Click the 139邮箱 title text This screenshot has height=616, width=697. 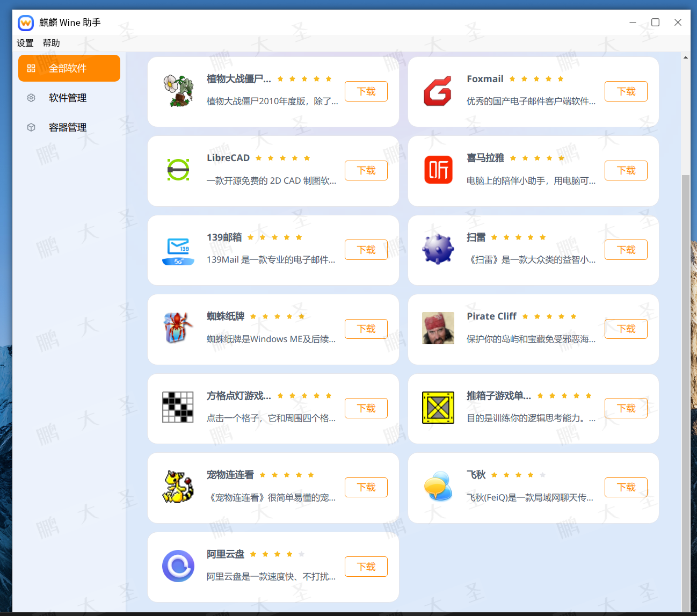[x=224, y=237]
